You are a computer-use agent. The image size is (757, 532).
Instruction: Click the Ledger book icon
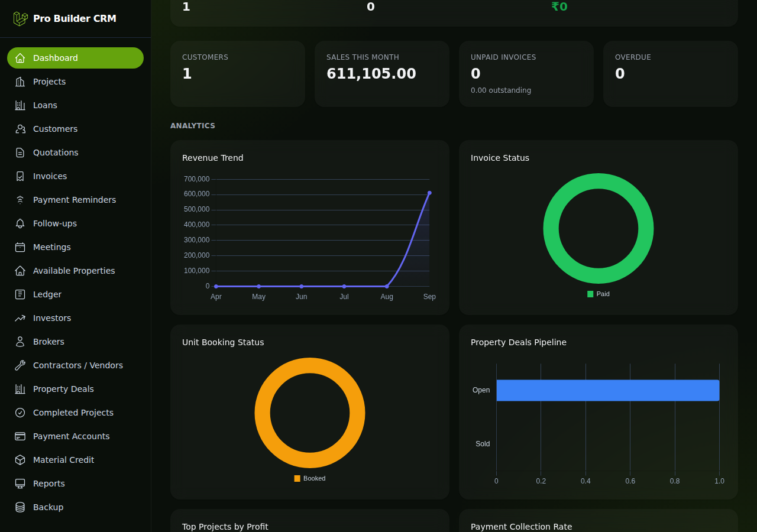20,294
